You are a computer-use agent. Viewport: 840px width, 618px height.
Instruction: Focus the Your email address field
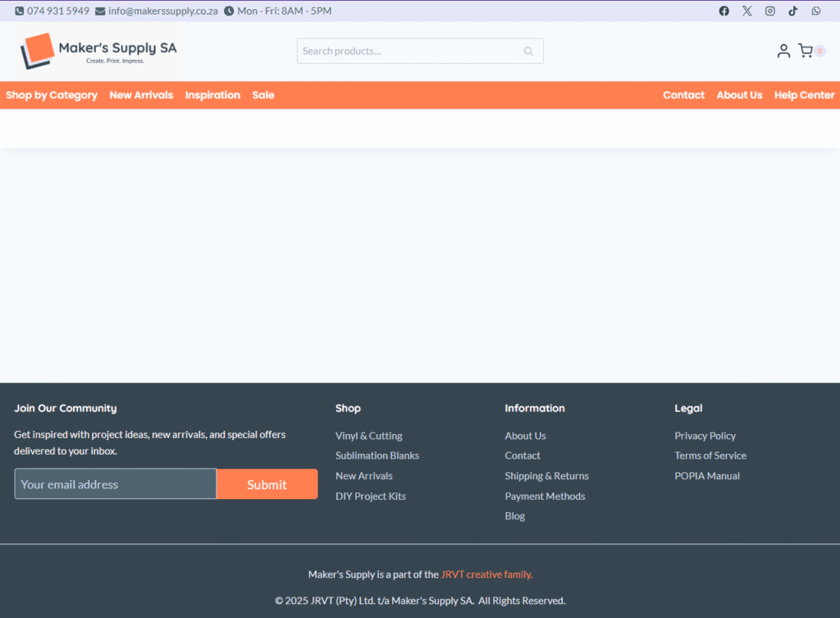point(115,484)
